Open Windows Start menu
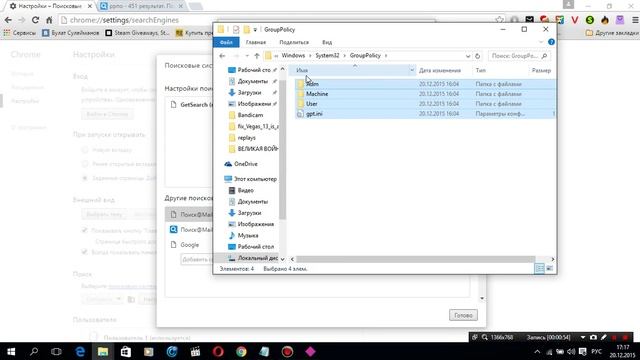This screenshot has height=360, width=640. [11, 351]
